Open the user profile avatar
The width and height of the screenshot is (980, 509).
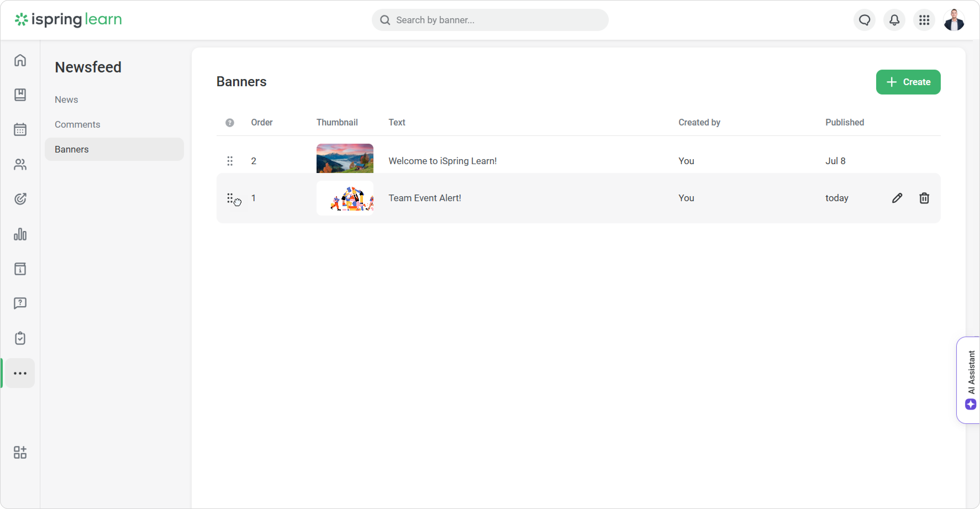pos(954,20)
